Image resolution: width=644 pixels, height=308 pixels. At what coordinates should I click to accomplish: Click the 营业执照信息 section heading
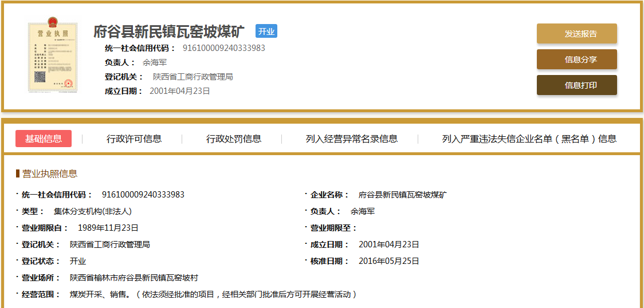[49, 173]
